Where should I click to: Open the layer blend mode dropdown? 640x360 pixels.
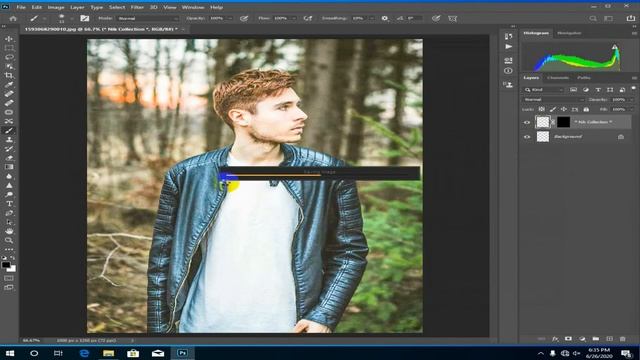point(553,100)
